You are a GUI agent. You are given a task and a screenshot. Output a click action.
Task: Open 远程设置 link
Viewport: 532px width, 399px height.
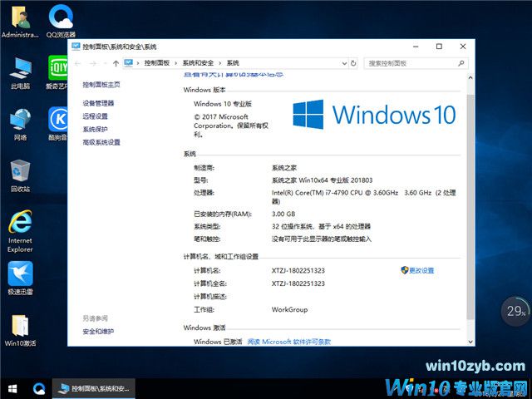click(95, 116)
